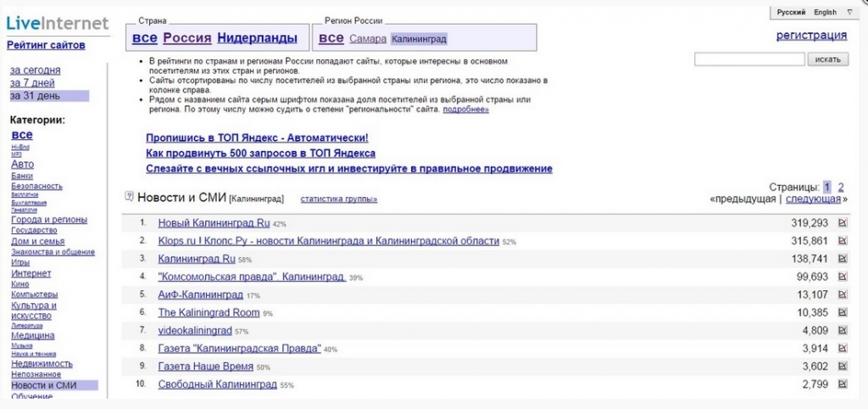Click the visitor count 319,293
Viewport: 868px width, 409px height.
(x=810, y=223)
